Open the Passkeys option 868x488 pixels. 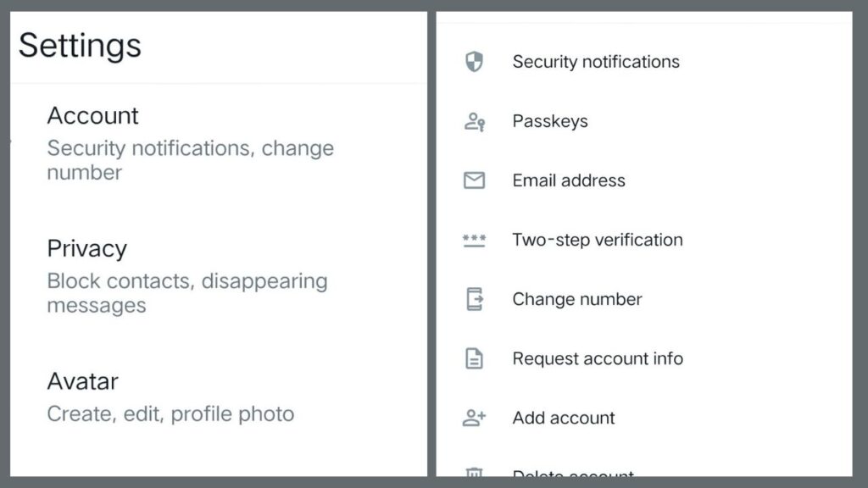[x=550, y=120]
